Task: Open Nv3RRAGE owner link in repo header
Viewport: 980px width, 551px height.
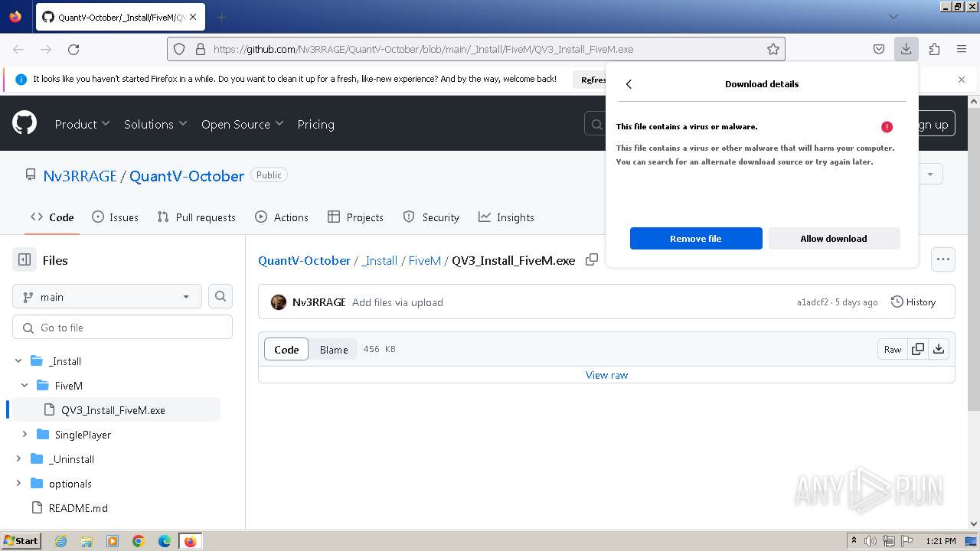Action: pyautogui.click(x=80, y=176)
